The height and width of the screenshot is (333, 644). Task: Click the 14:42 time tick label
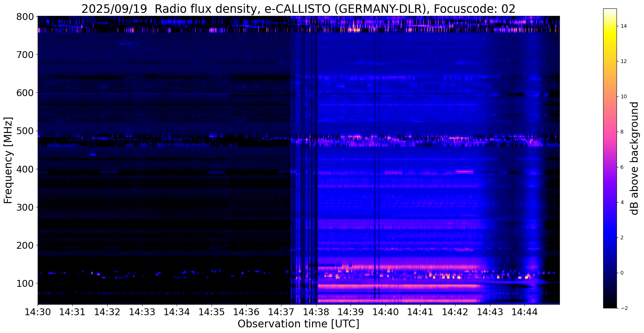point(455,311)
